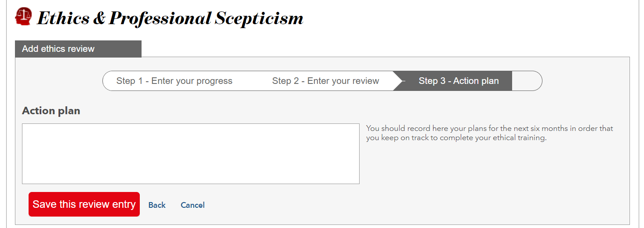Go to Step 1 - Enter your progress

click(174, 81)
